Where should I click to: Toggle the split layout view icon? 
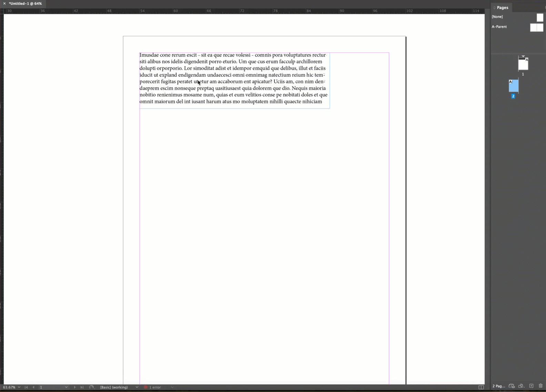481,387
